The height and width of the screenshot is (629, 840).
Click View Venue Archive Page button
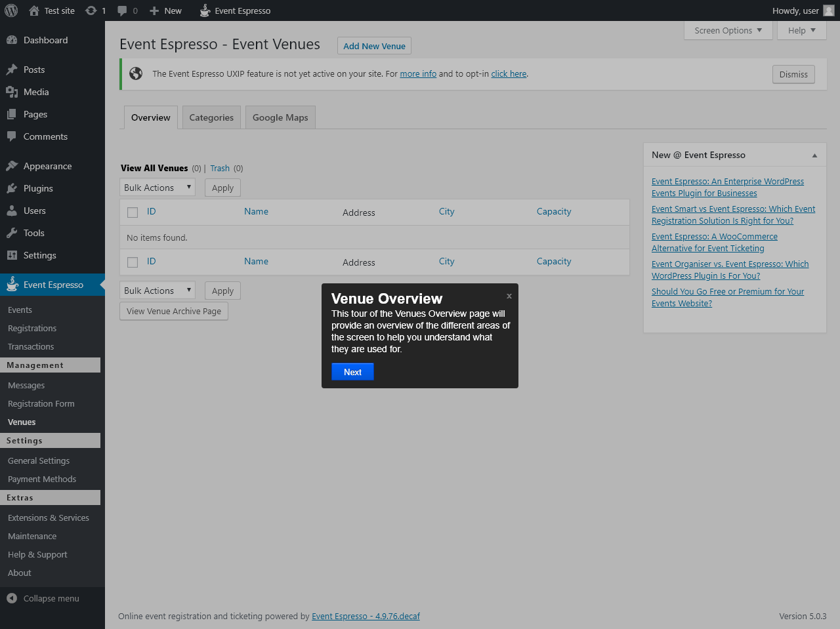coord(174,311)
